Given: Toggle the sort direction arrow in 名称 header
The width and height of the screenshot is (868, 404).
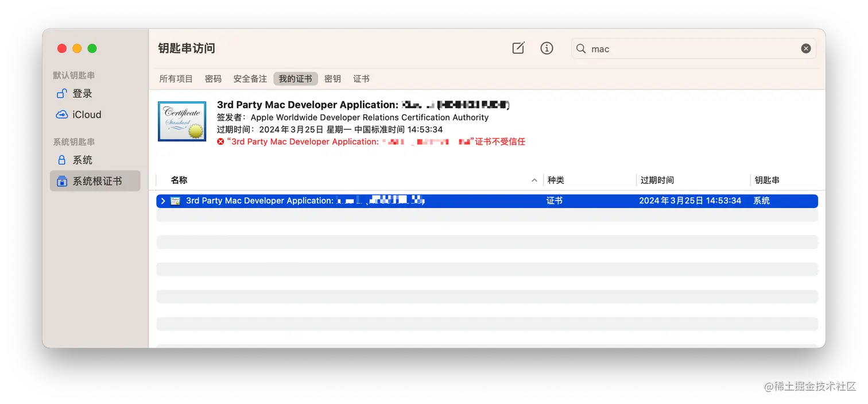Looking at the screenshot, I should point(534,180).
